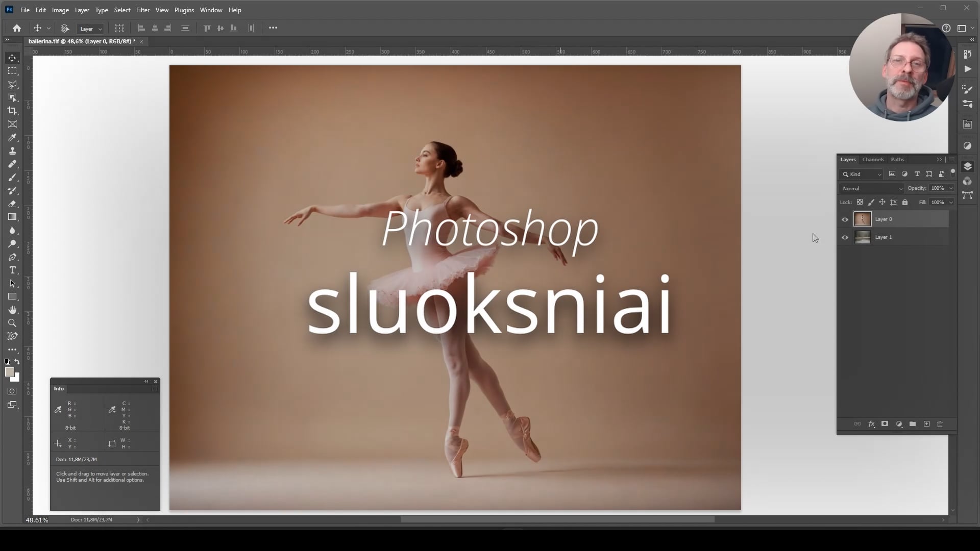Delete layer with trash icon
This screenshot has width=980, height=551.
click(x=940, y=424)
